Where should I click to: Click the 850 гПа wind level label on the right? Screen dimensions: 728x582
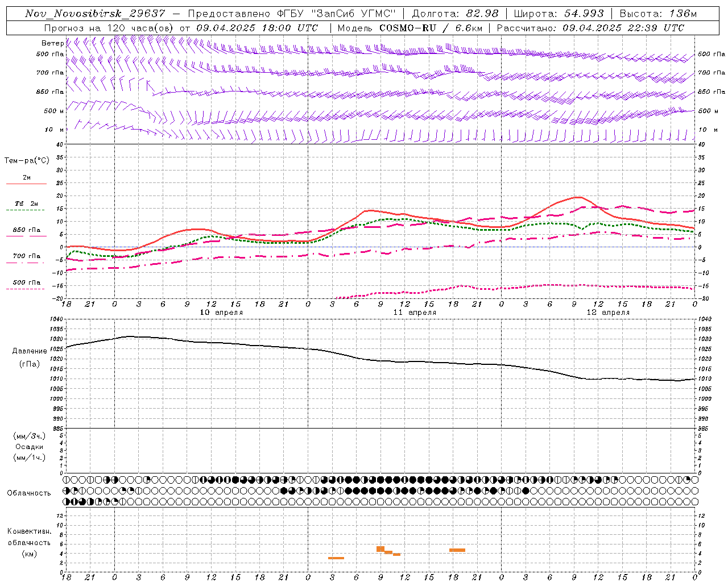711,92
